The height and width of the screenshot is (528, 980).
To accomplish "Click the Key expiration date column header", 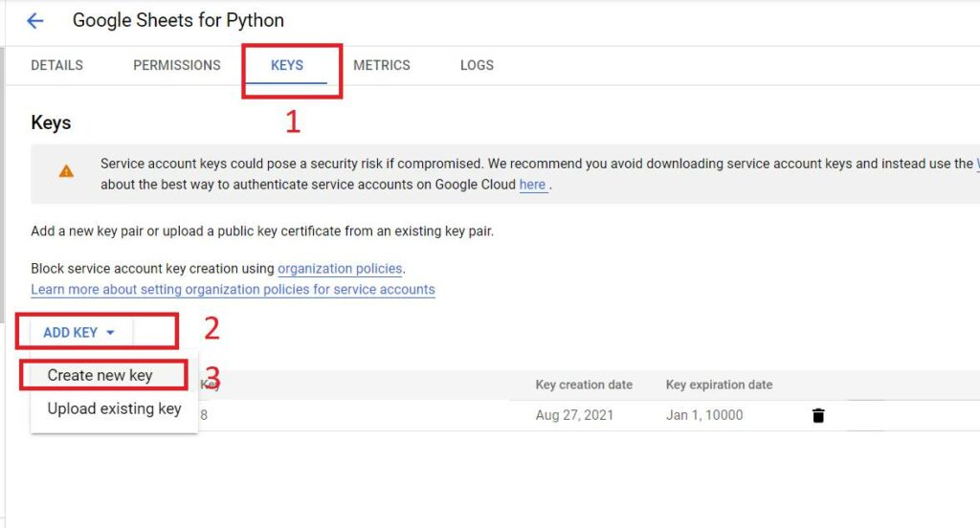I will pyautogui.click(x=719, y=385).
